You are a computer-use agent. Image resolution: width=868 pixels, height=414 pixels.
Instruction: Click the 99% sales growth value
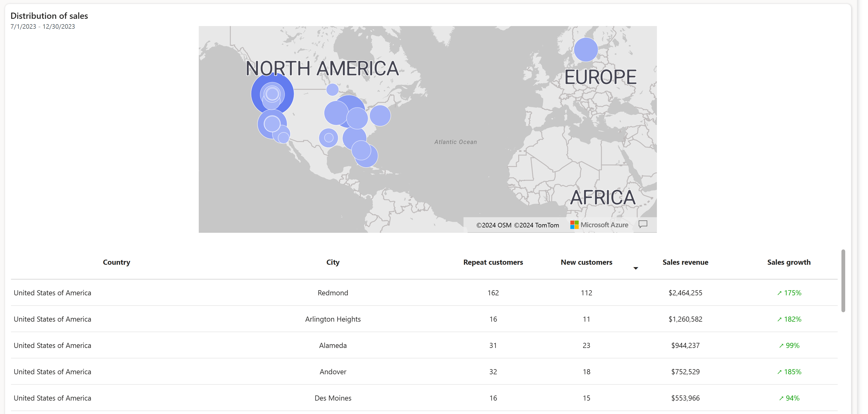[789, 345]
